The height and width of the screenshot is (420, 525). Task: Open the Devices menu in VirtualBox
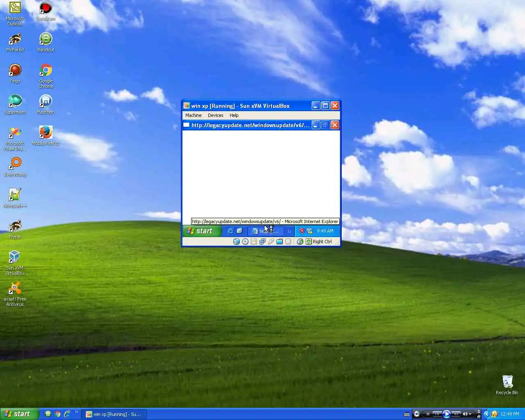click(x=215, y=115)
